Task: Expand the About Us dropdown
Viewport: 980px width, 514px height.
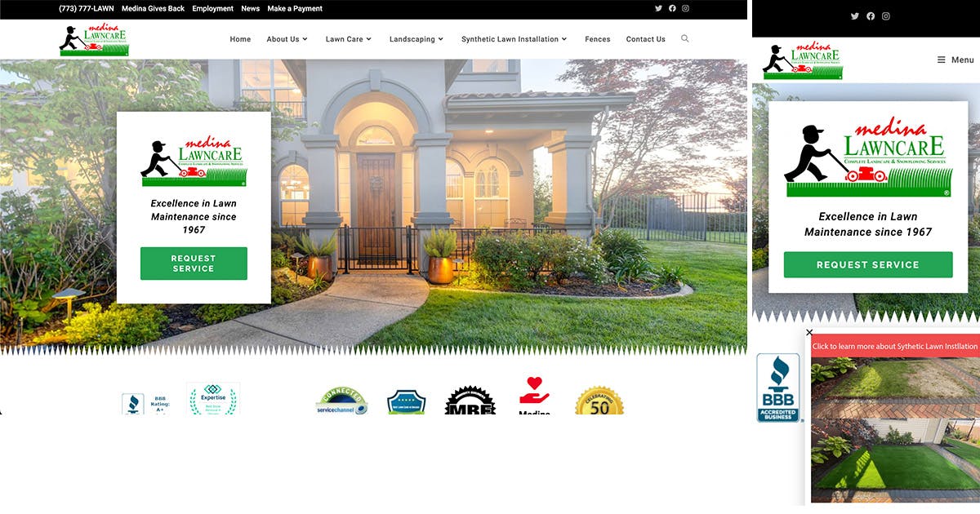Action: (287, 39)
